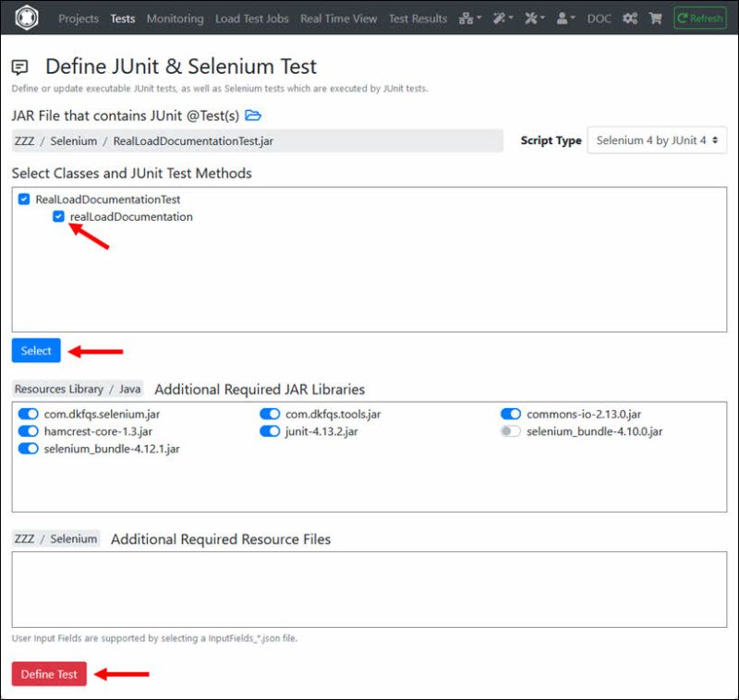The width and height of the screenshot is (739, 700).
Task: Disable the junit-4.13.2.jar library toggle
Action: (269, 431)
